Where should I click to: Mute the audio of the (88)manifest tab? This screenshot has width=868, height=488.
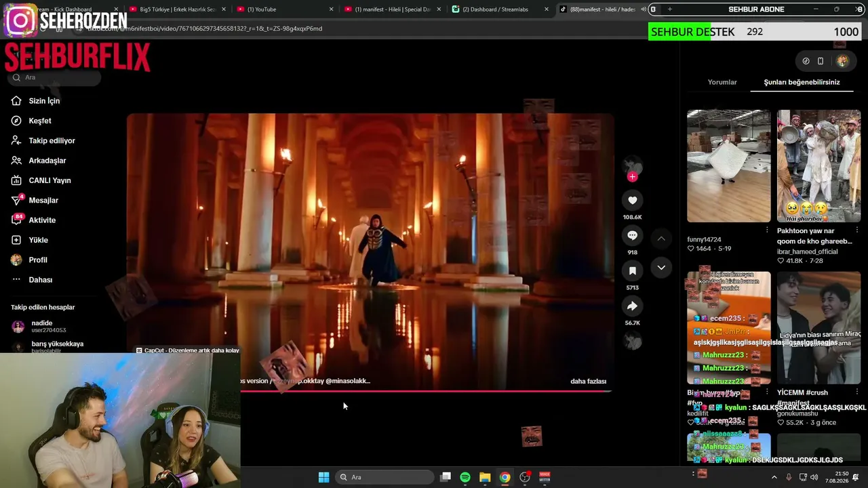pos(644,9)
